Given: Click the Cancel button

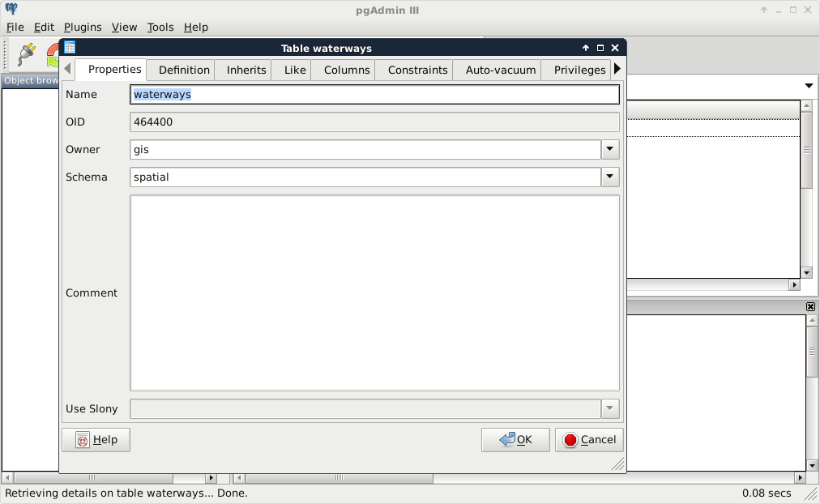Looking at the screenshot, I should pyautogui.click(x=589, y=440).
